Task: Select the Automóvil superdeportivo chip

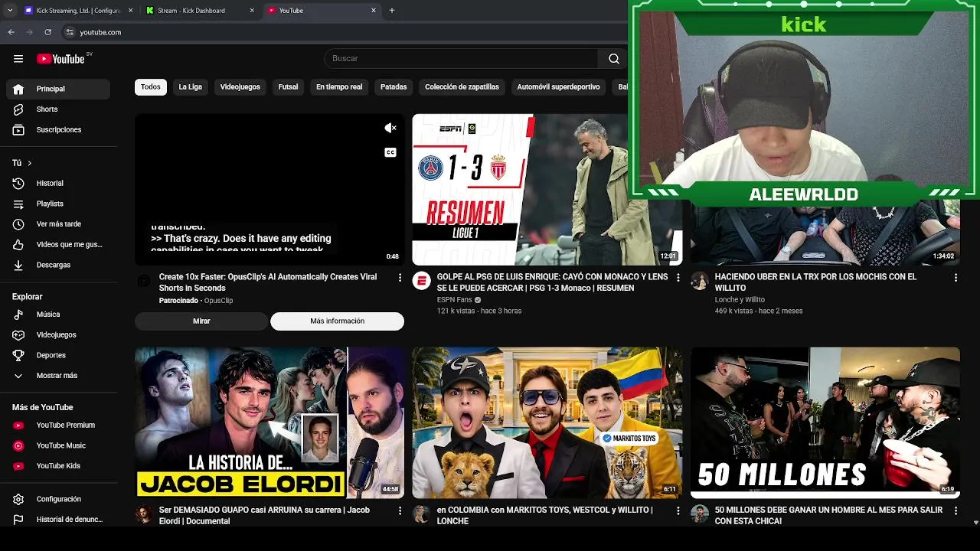Action: [558, 87]
